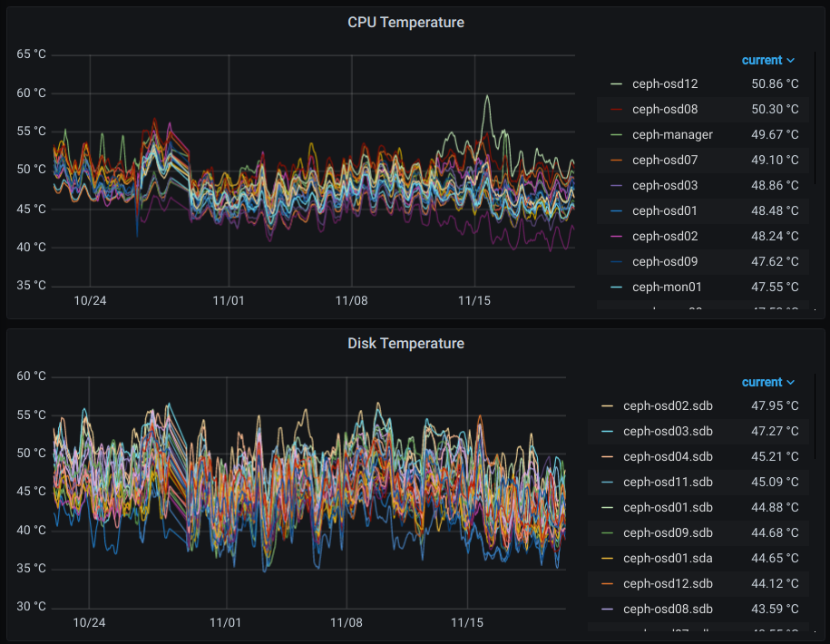Viewport: 830px width, 644px height.
Task: Toggle ceph-manager series in CPU legend
Action: pos(672,135)
